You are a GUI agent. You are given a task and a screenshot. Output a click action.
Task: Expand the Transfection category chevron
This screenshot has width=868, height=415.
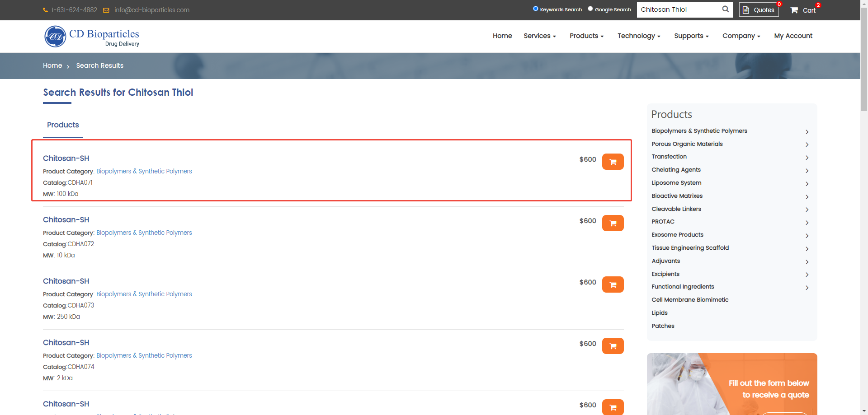[807, 158]
